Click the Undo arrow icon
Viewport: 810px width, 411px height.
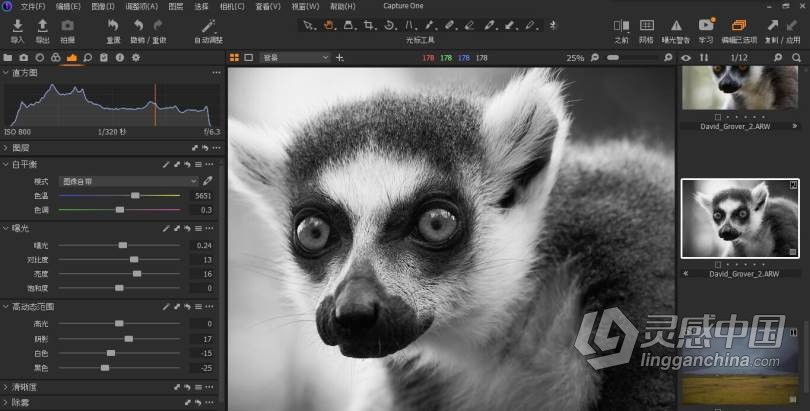(x=138, y=25)
